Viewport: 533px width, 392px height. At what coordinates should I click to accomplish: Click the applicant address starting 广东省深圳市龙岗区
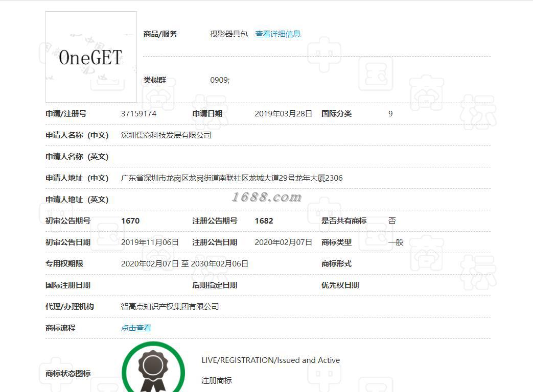click(232, 178)
